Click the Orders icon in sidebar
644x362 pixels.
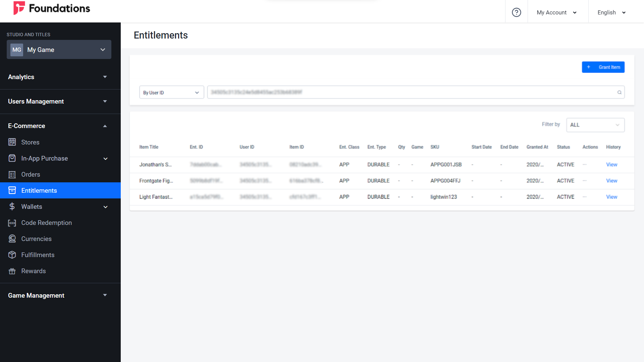[x=12, y=174]
